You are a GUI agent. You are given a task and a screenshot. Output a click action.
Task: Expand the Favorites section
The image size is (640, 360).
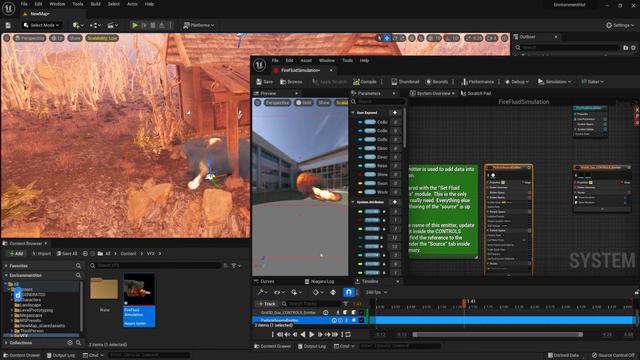(x=6, y=266)
